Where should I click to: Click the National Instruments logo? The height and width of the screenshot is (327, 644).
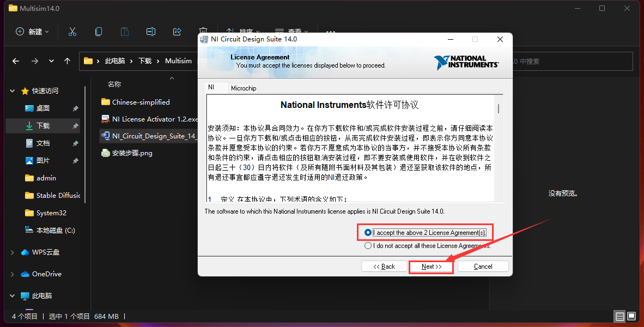coord(466,62)
